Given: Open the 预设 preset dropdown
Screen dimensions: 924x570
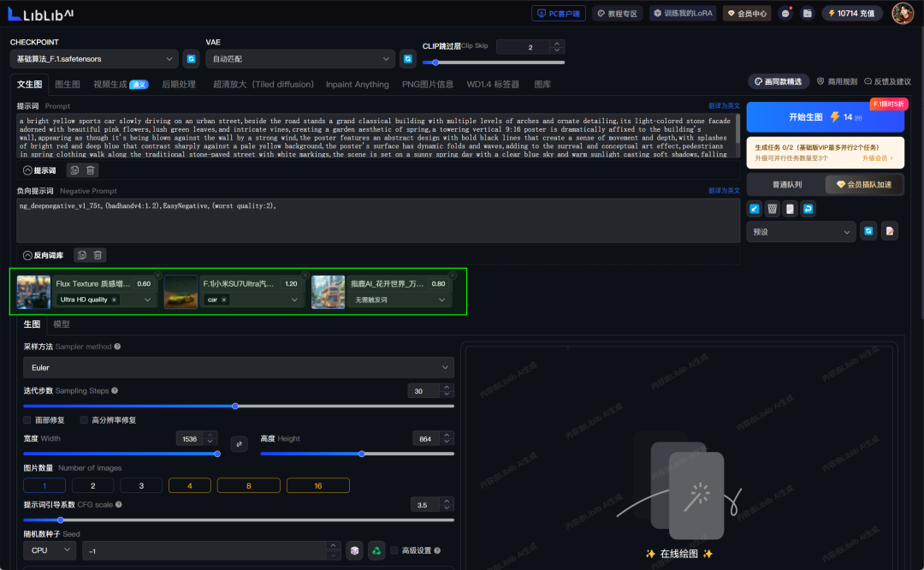Looking at the screenshot, I should 801,231.
